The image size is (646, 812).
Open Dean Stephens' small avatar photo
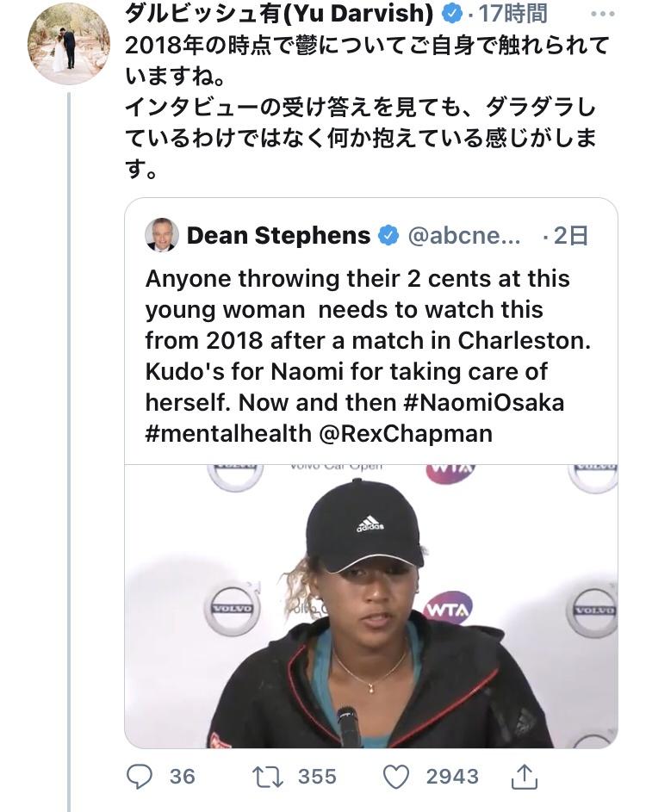point(162,235)
